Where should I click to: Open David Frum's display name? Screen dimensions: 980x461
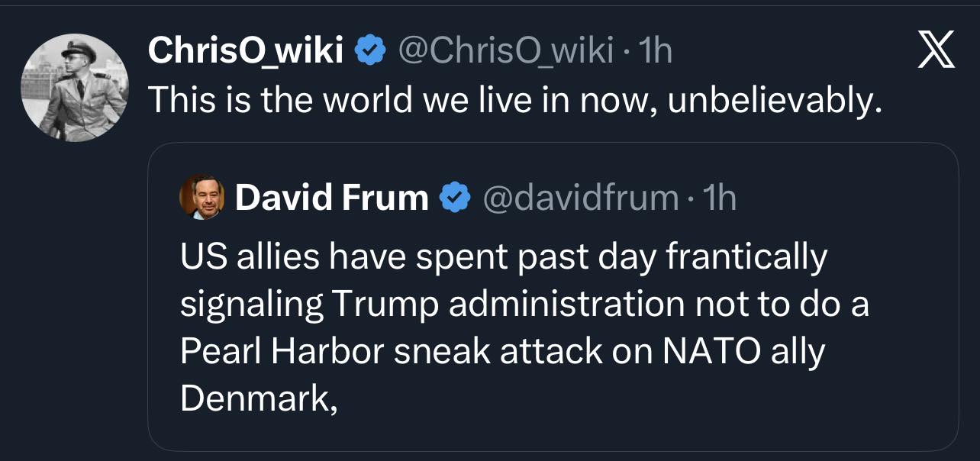click(333, 198)
